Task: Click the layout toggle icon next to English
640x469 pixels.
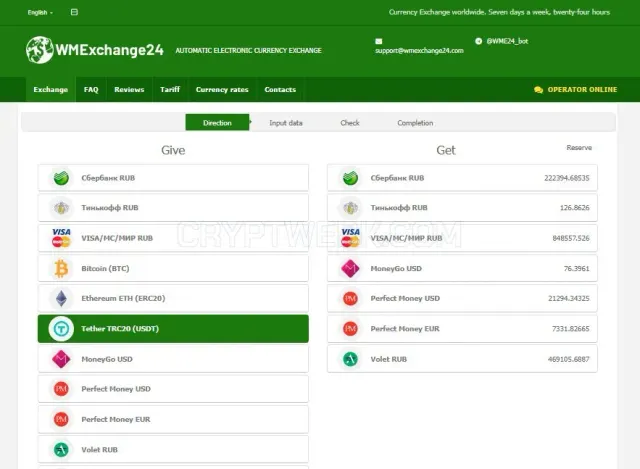Action: (74, 12)
